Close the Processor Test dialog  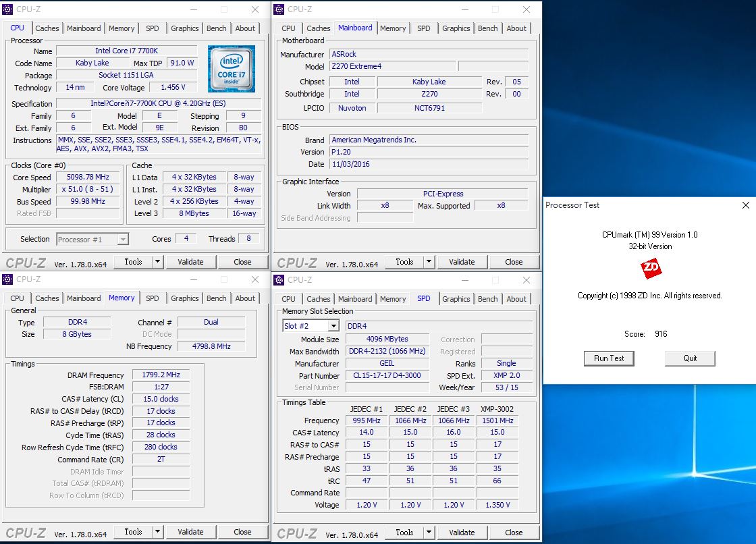click(x=746, y=205)
